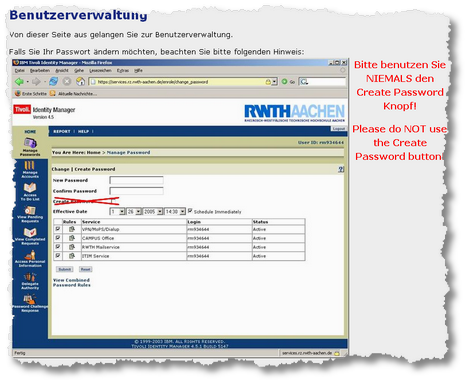
Task: Uncheck the Schedule Immediately checkbox
Action: (190, 211)
